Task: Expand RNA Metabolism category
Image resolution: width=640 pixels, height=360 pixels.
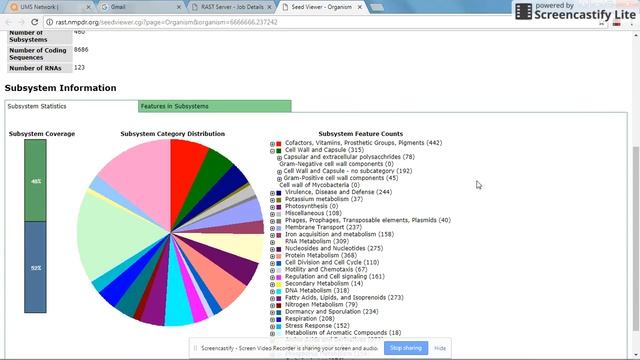Action: coord(272,242)
